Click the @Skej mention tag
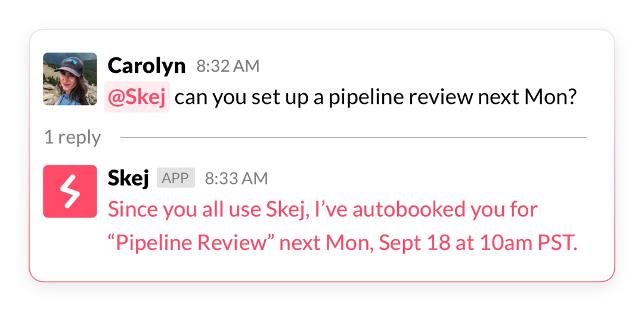Screen dimensions: 644x311 (137, 98)
